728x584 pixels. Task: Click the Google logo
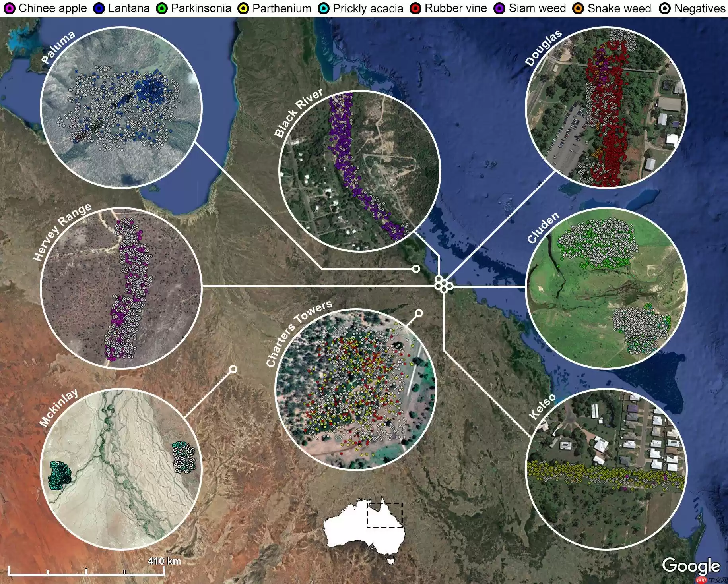691,566
